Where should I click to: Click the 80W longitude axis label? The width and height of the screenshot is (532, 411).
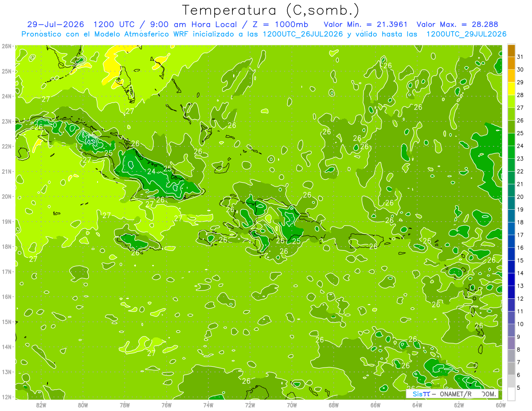pyautogui.click(x=83, y=404)
